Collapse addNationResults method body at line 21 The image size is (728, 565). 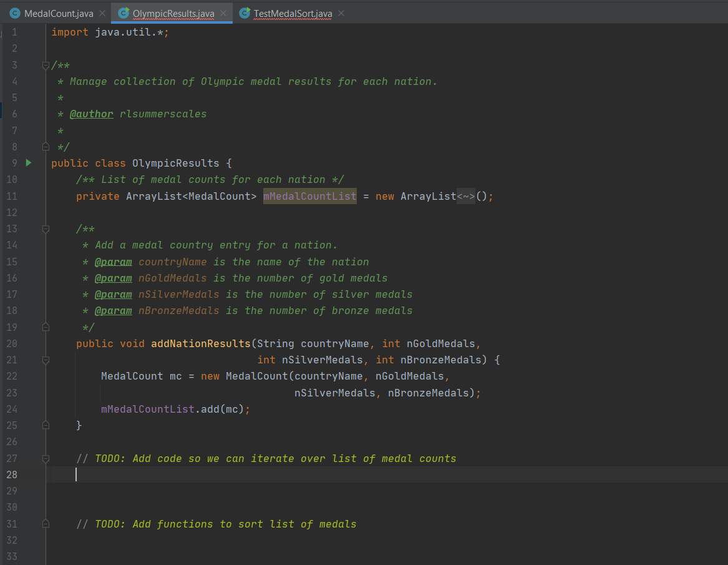46,360
